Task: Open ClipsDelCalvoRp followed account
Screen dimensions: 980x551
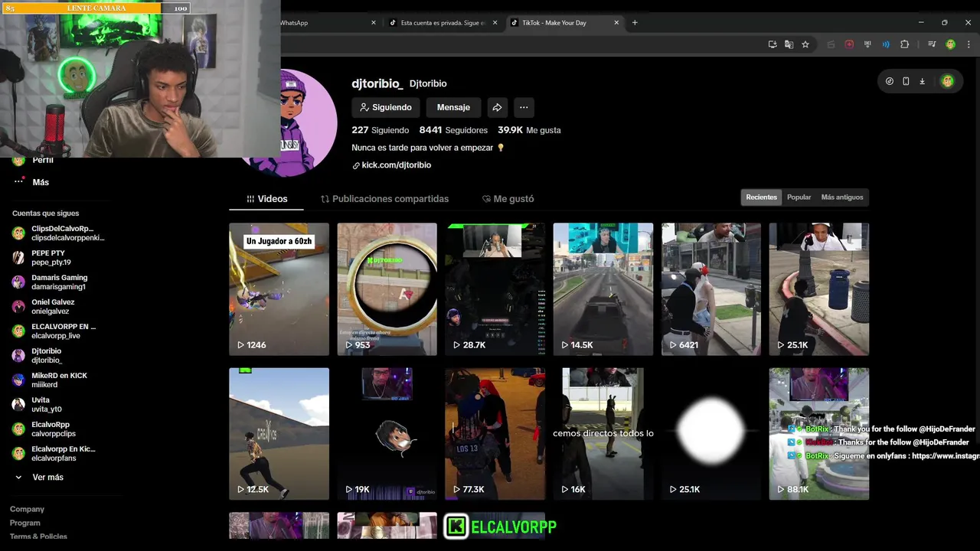Action: point(58,233)
